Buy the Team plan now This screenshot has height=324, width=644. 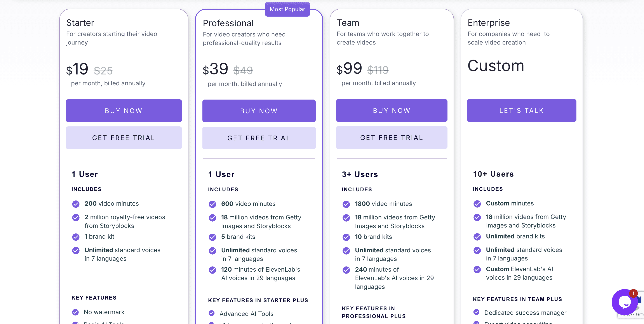(392, 110)
